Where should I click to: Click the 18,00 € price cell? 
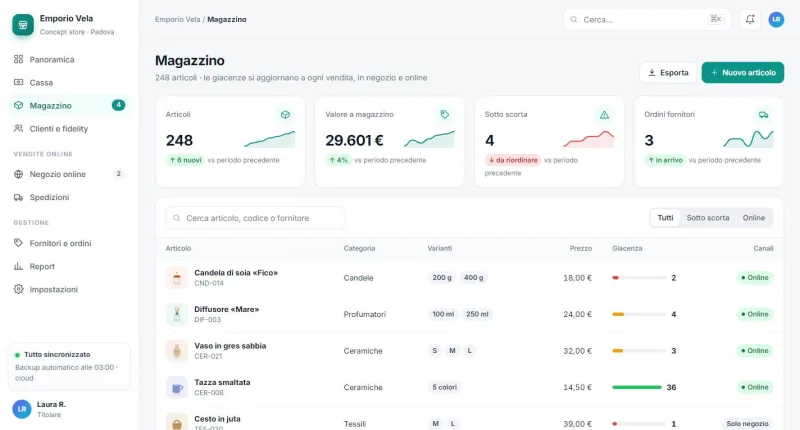578,278
